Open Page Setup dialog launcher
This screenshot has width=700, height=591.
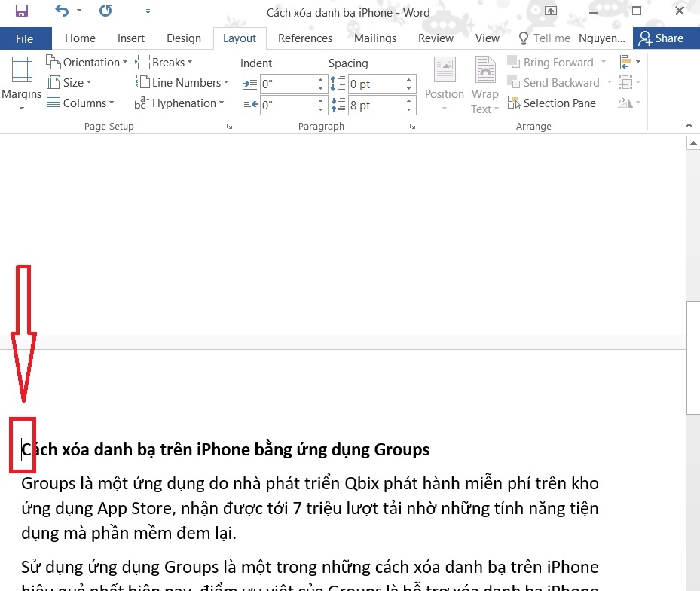[229, 127]
